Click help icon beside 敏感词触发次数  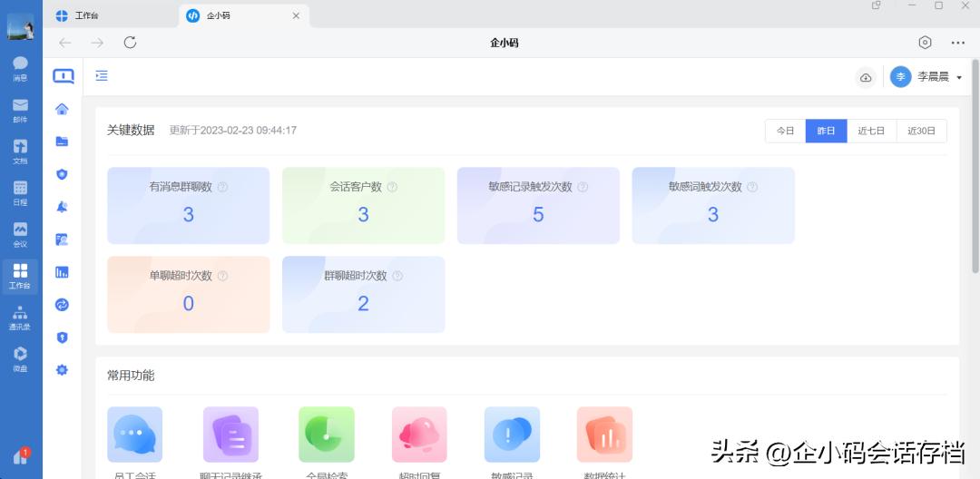tap(752, 187)
